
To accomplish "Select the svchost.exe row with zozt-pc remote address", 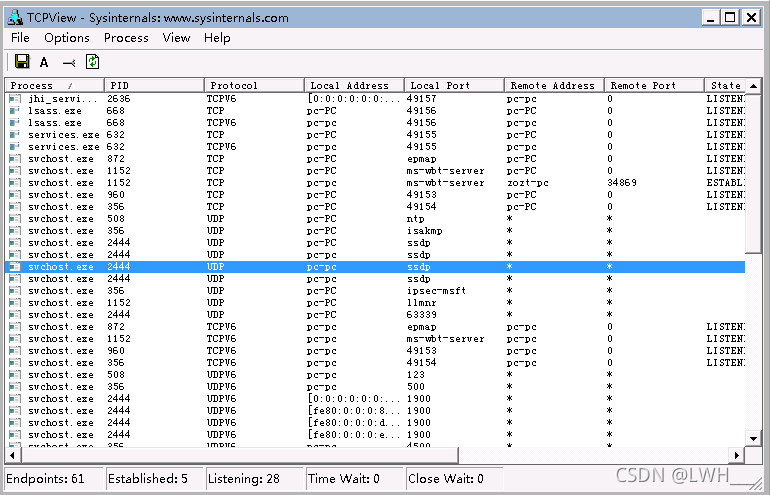I will 375,183.
